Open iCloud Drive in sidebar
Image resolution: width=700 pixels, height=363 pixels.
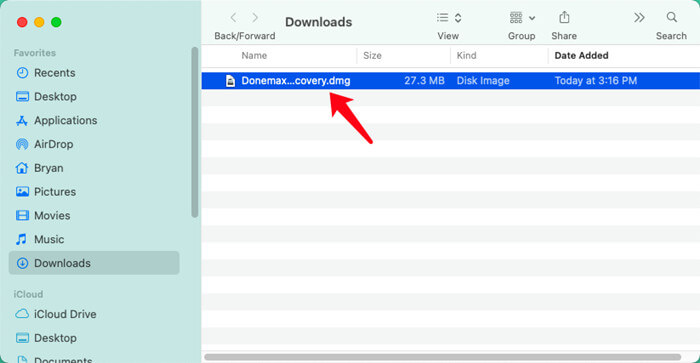pyautogui.click(x=65, y=314)
